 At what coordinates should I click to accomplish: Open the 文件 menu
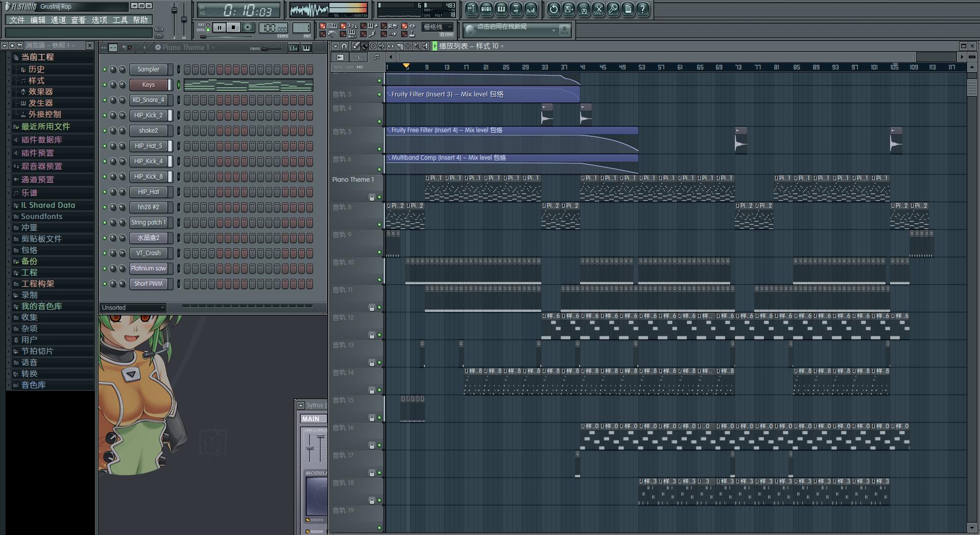(17, 20)
